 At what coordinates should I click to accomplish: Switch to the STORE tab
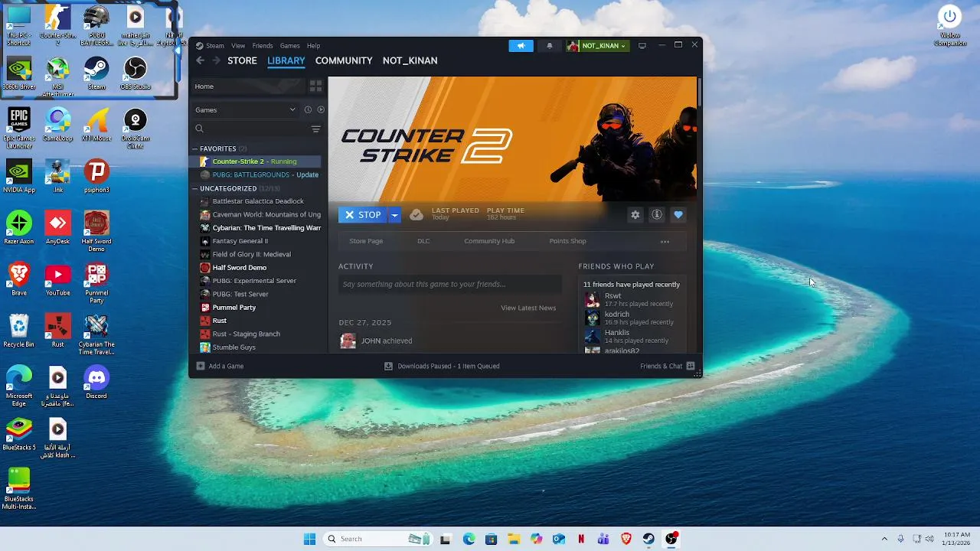(242, 60)
